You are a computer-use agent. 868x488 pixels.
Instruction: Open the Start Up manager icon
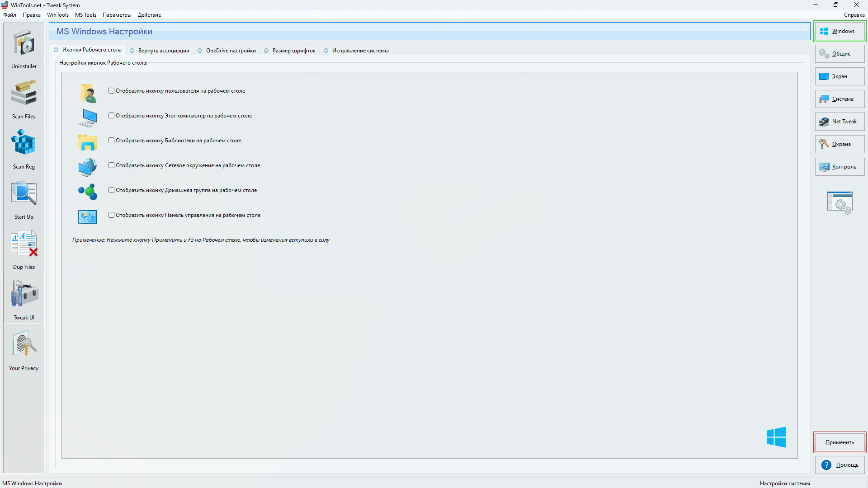[x=24, y=193]
